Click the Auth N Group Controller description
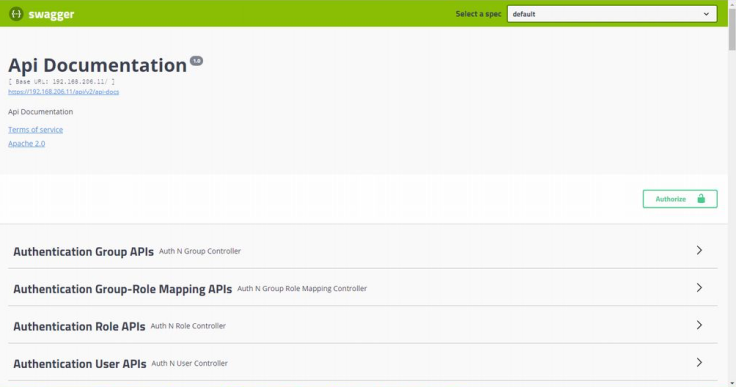This screenshot has height=387, width=736. [x=200, y=251]
